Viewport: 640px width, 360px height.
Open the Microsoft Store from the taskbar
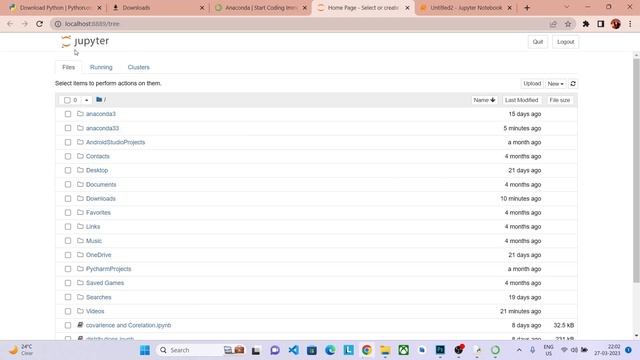click(x=312, y=350)
